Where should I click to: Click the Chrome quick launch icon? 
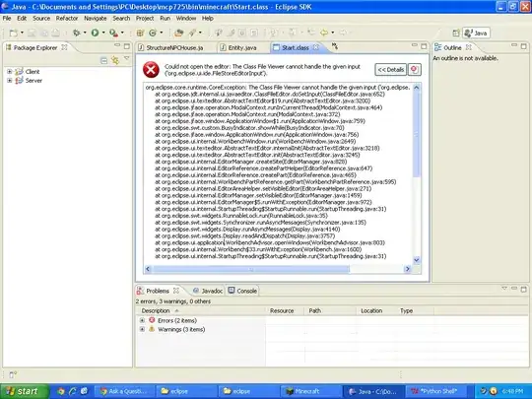click(x=61, y=391)
